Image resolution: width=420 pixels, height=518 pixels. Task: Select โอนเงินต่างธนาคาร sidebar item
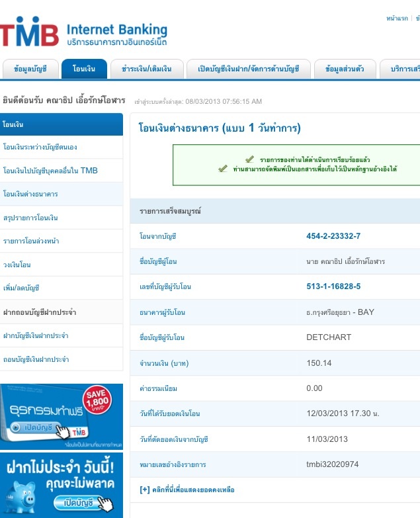coord(30,194)
